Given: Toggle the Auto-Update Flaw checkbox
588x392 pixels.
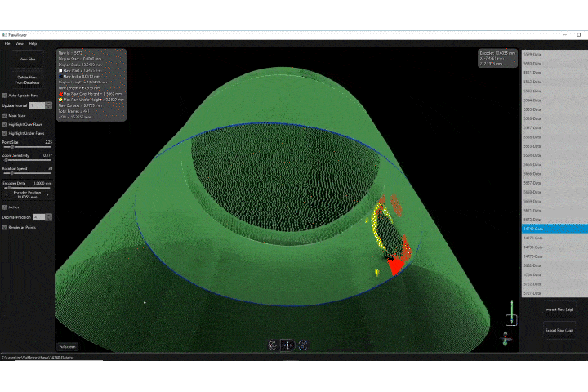Looking at the screenshot, I should [5, 95].
